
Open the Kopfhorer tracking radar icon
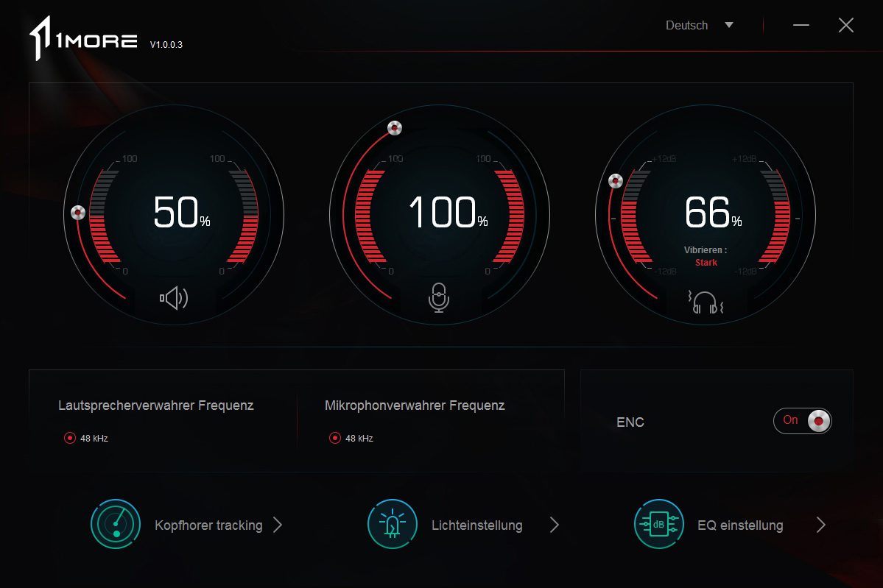115,525
